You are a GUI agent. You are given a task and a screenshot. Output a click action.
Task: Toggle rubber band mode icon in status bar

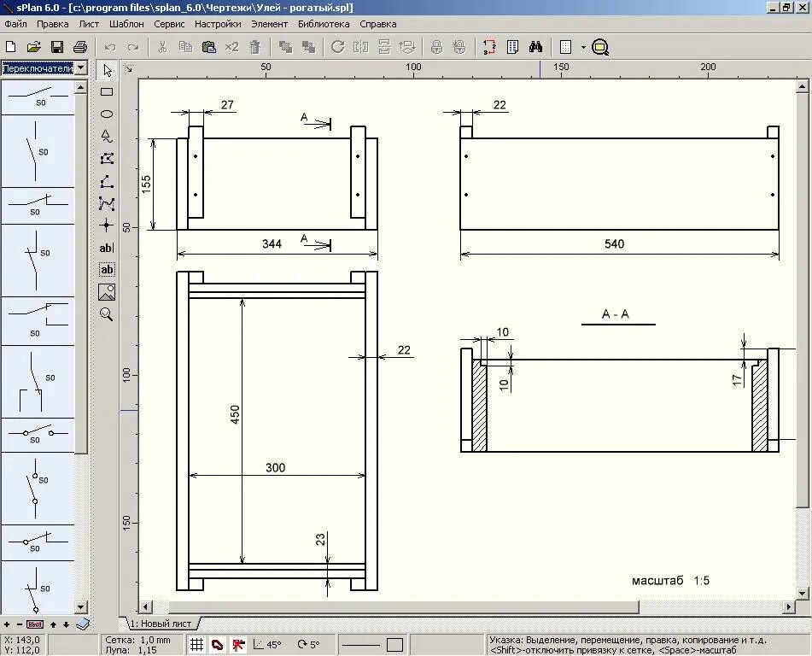coord(218,645)
